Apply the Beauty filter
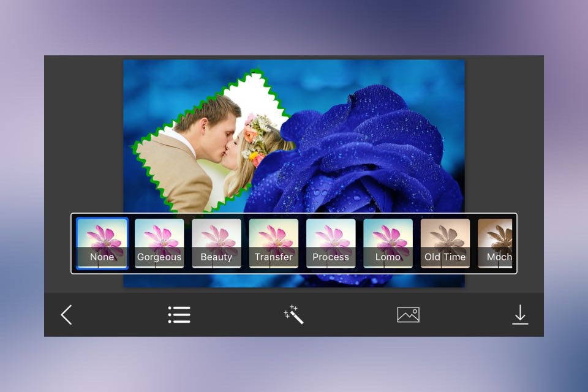This screenshot has width=588, height=392. pos(216,243)
